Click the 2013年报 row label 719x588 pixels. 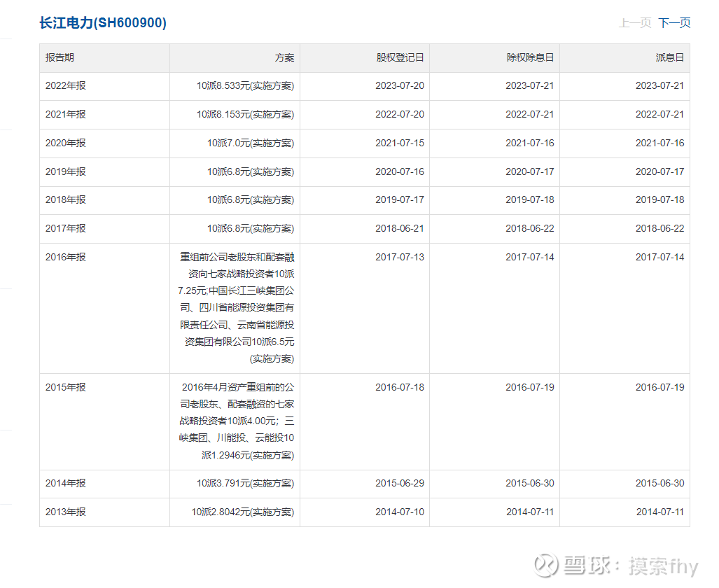pos(66,512)
